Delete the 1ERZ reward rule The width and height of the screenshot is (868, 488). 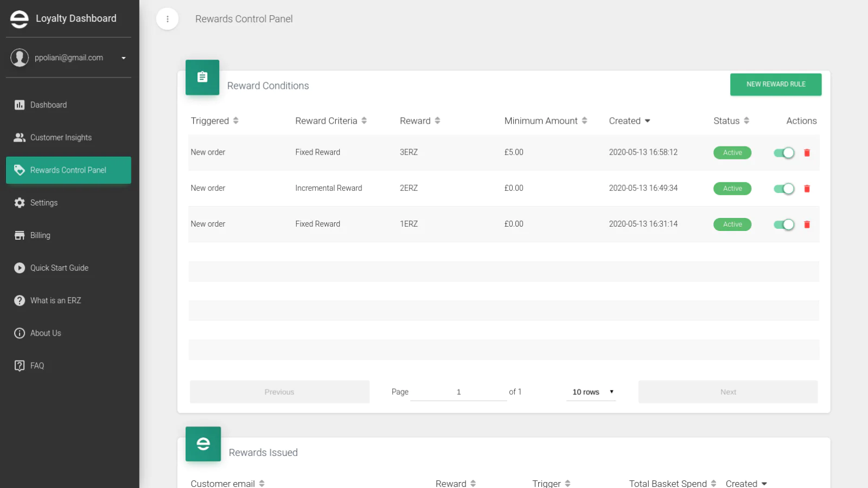click(807, 224)
